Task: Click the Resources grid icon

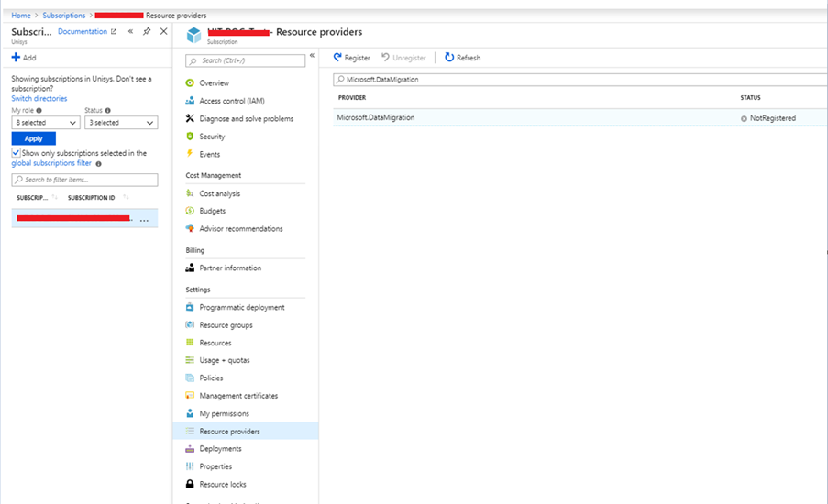Action: [x=190, y=343]
